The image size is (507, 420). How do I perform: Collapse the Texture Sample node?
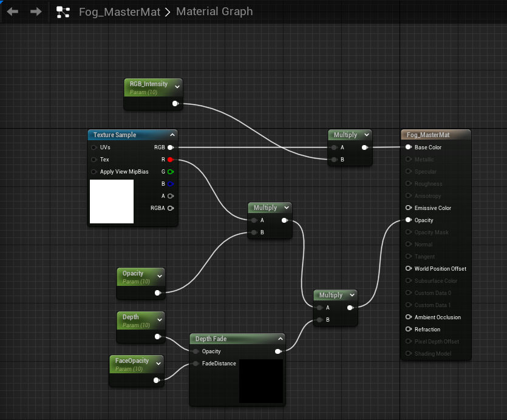coord(172,135)
